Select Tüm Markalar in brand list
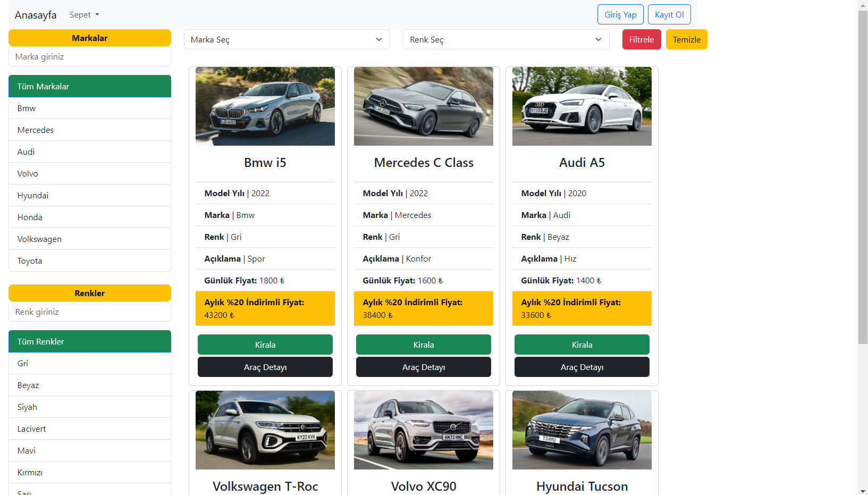The image size is (868, 495). point(90,86)
